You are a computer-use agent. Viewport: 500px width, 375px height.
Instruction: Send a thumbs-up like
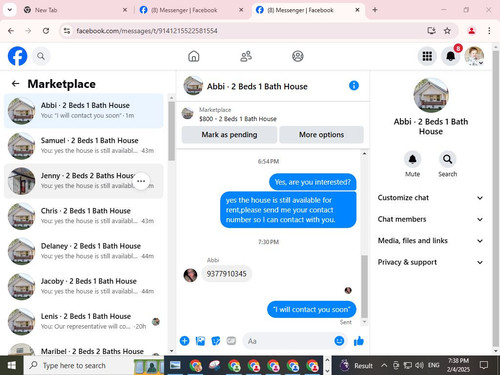(x=359, y=341)
